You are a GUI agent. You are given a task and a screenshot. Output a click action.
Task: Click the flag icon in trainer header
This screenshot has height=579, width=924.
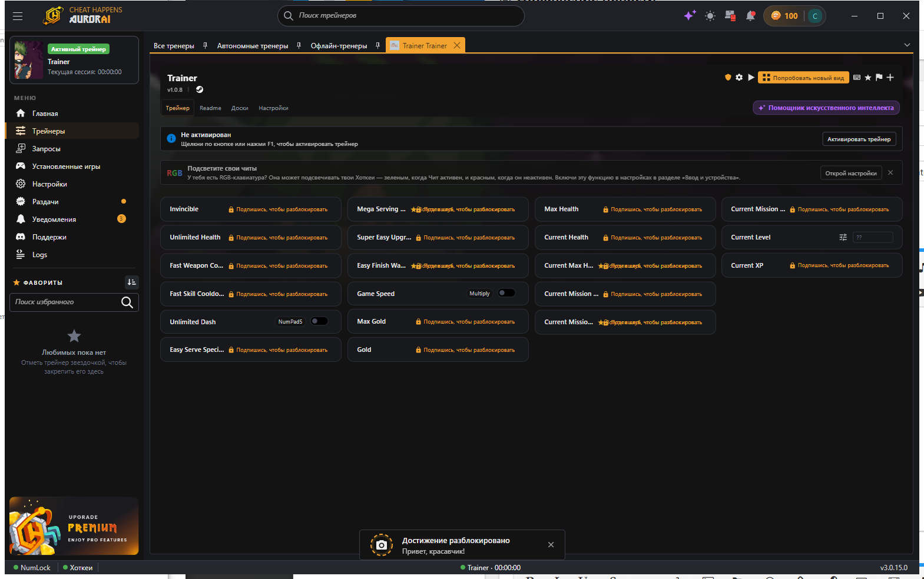(x=879, y=77)
